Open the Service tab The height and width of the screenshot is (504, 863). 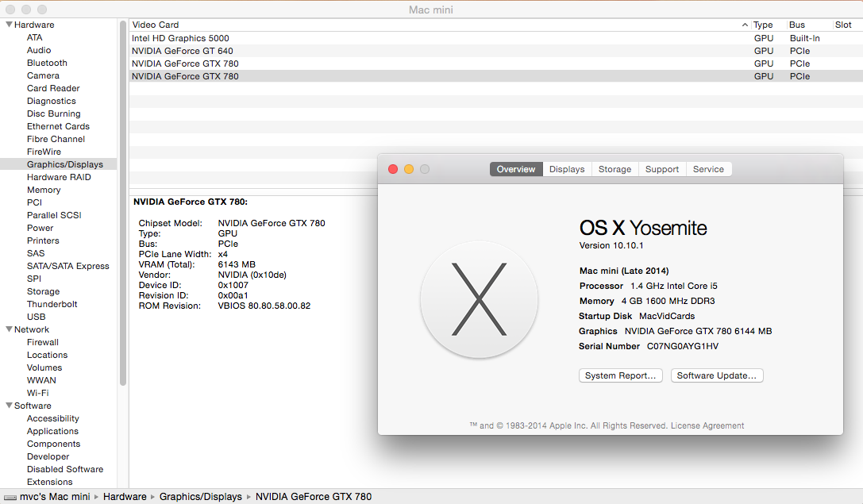coord(708,170)
